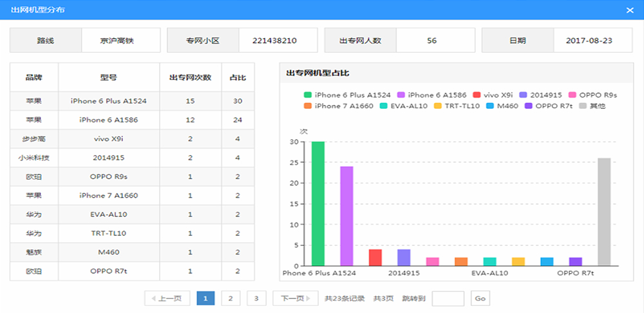The image size is (644, 313).
Task: Toggle vivo X9i legend series
Action: point(493,95)
